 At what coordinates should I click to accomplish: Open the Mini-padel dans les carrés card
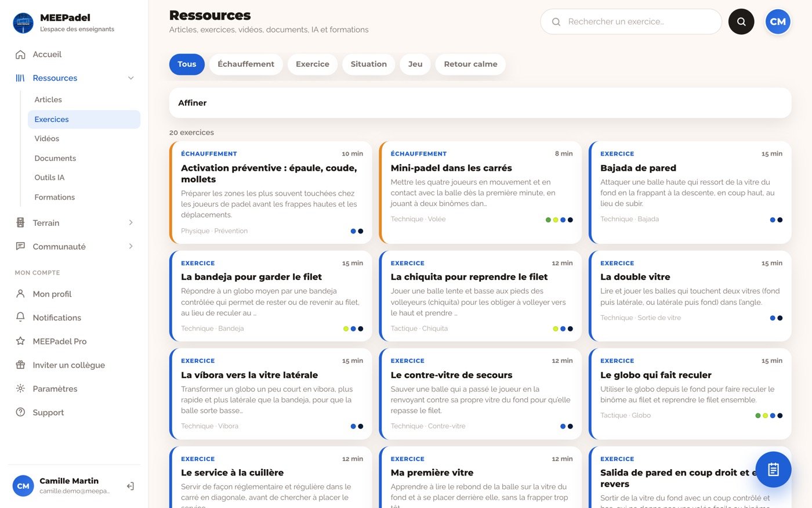click(480, 192)
